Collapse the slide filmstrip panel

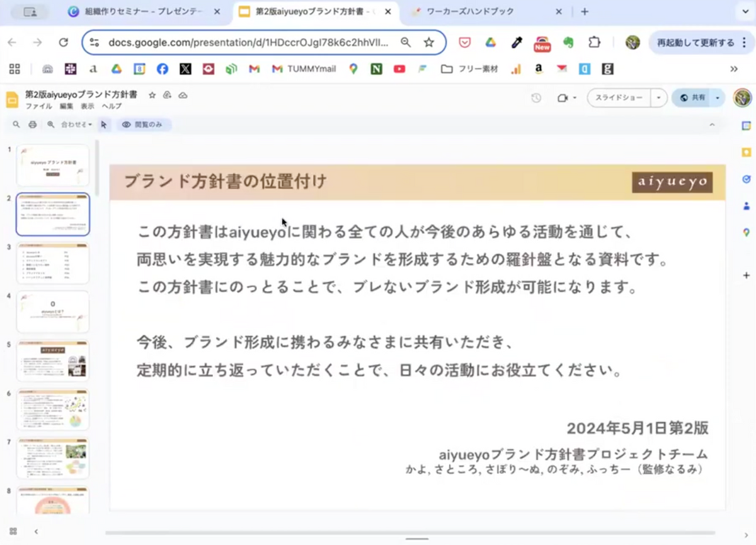click(x=36, y=531)
